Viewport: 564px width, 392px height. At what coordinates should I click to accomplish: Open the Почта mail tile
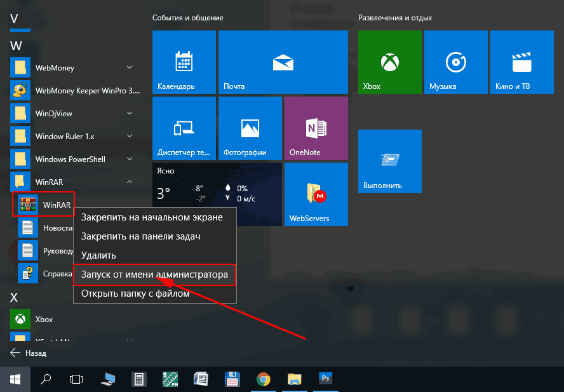point(283,62)
